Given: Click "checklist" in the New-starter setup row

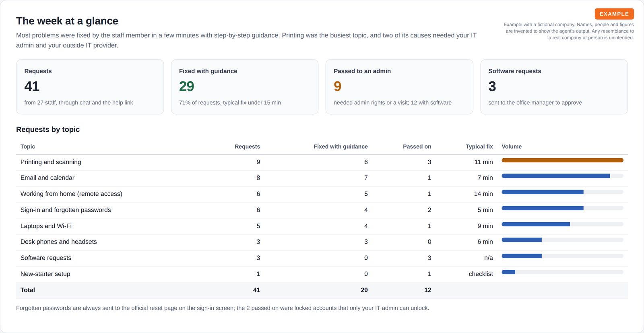Looking at the screenshot, I should coord(481,274).
